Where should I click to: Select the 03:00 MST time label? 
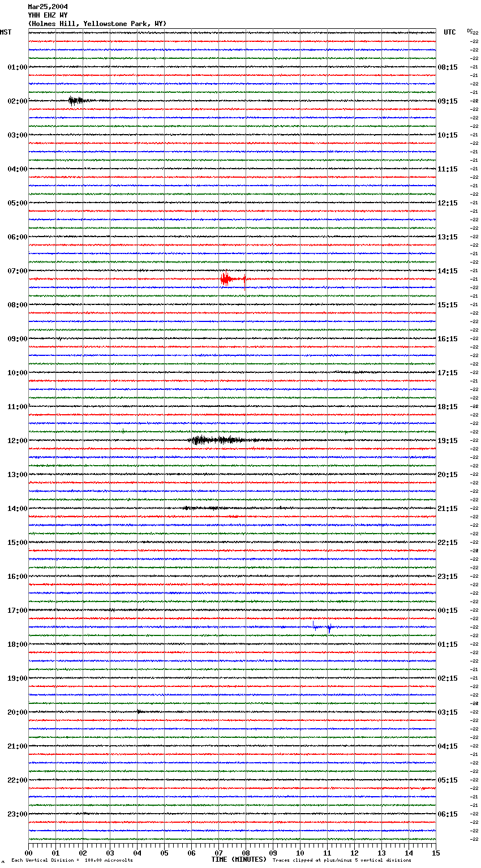[18, 135]
